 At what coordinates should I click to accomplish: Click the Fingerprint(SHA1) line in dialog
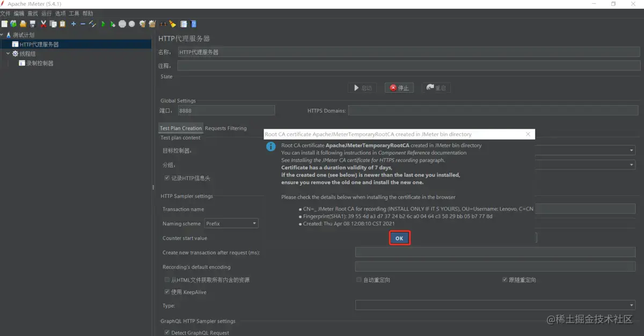click(398, 216)
